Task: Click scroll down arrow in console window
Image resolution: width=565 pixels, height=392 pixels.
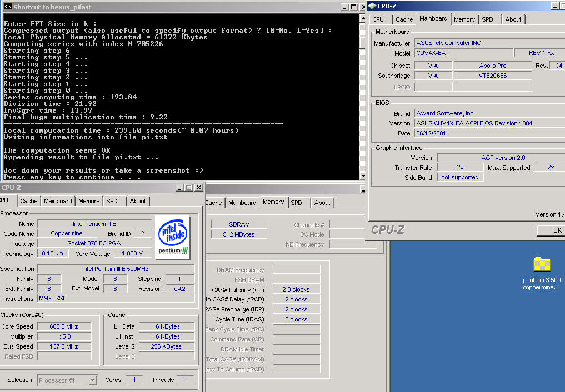Action: tap(362, 176)
